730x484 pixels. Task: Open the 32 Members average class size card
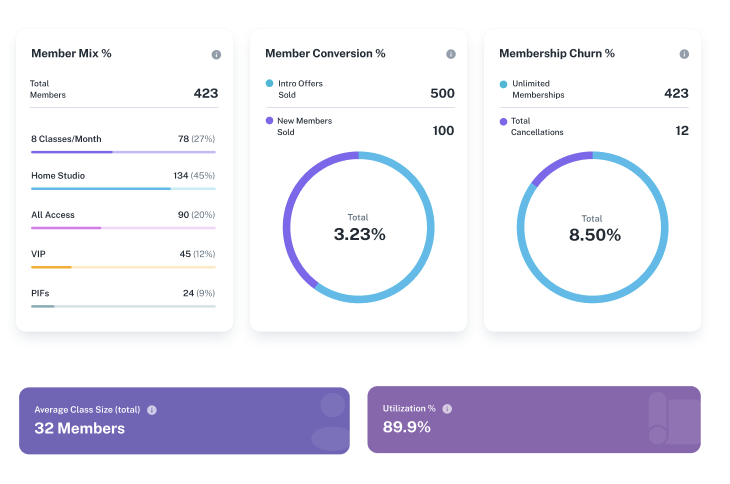184,421
